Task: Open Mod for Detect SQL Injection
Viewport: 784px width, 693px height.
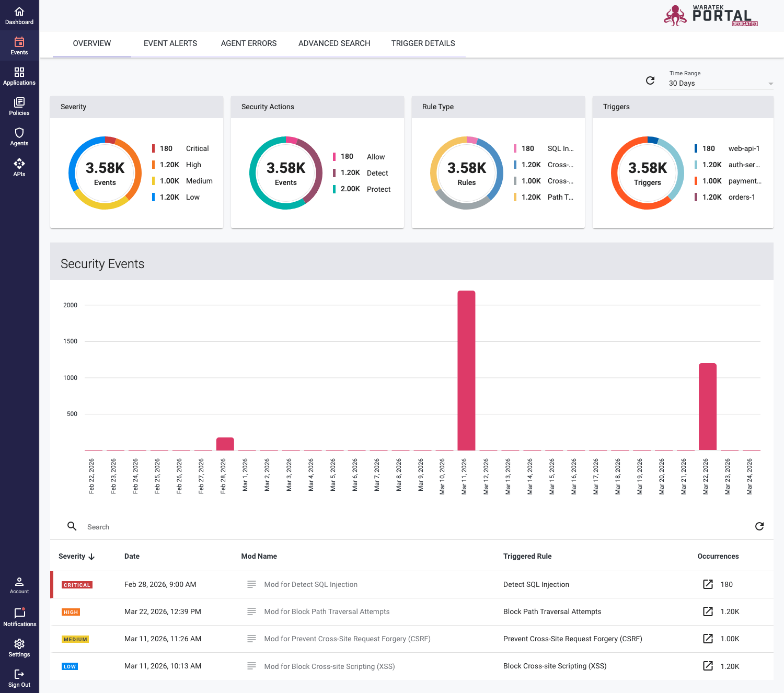Action: point(311,584)
